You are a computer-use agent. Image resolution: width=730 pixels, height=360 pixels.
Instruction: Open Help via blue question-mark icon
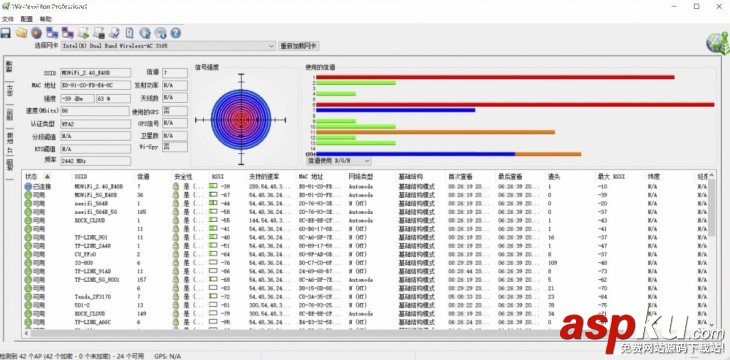pos(176,33)
